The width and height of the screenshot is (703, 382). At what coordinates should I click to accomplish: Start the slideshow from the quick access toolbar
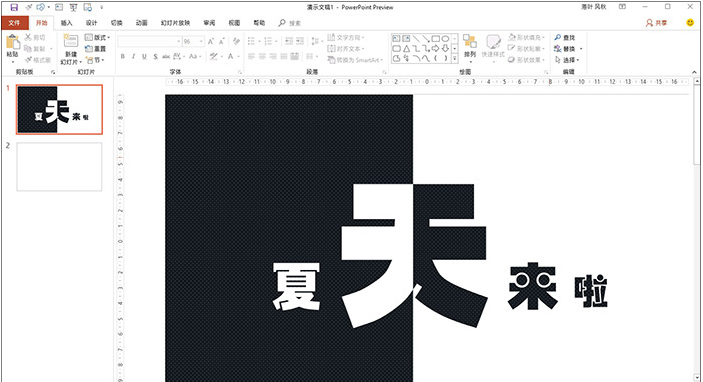click(74, 7)
